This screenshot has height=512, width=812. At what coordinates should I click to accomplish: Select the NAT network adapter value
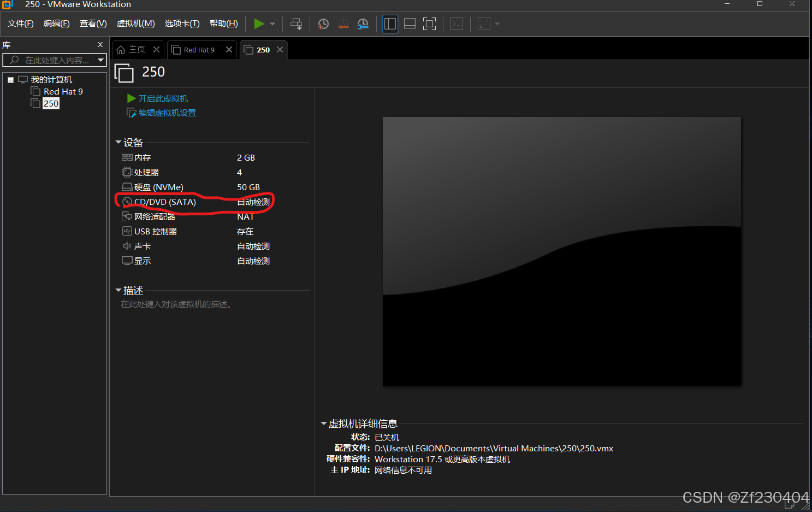click(x=245, y=216)
